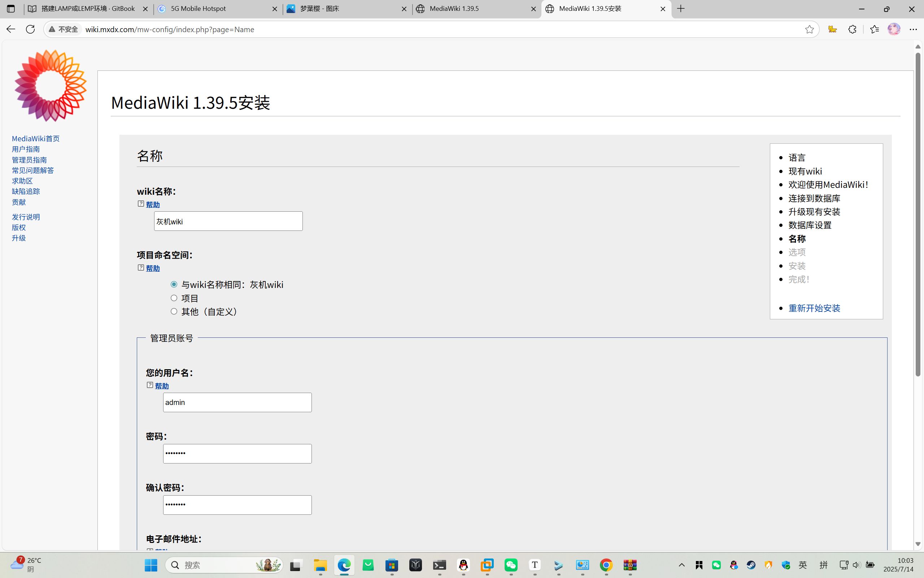Open 贡献 sidebar link

click(19, 202)
